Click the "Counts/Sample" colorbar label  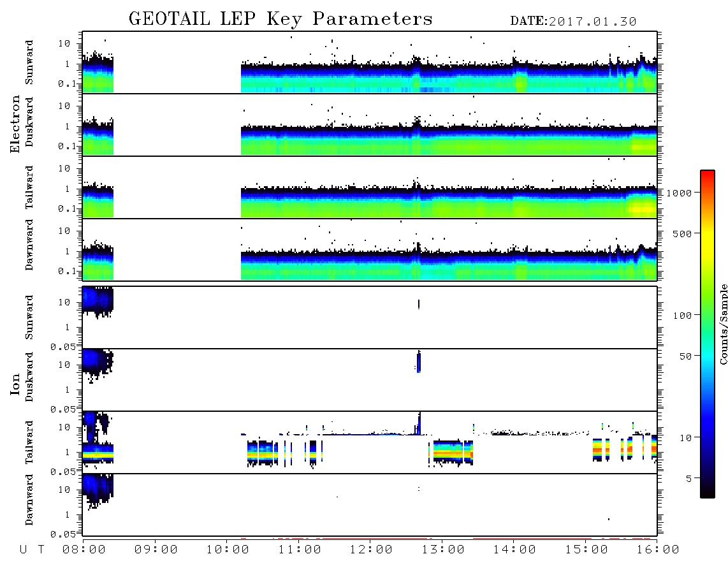point(724,324)
